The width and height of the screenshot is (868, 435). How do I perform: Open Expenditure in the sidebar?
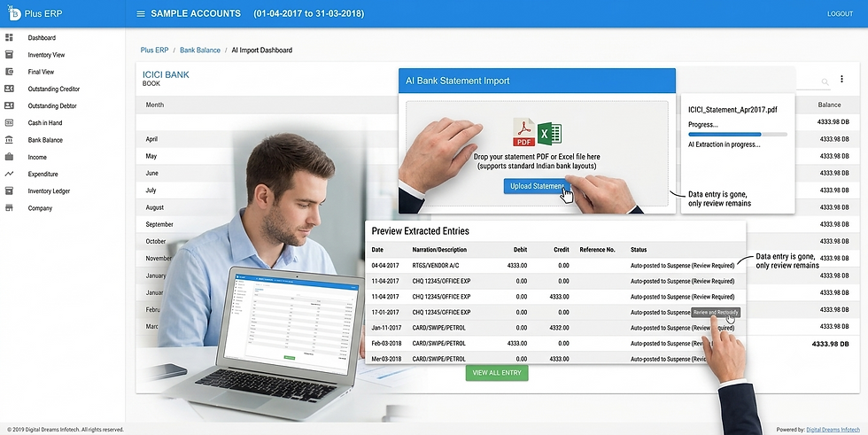tap(43, 174)
